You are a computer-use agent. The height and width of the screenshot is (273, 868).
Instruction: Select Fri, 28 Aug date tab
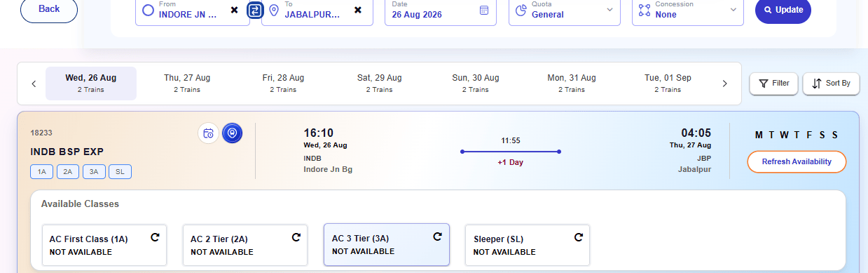point(283,84)
